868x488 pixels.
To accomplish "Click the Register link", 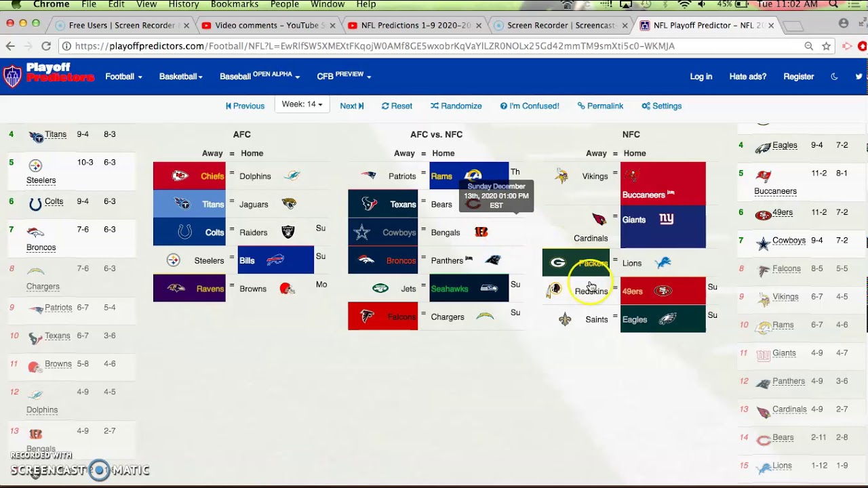I will click(799, 77).
